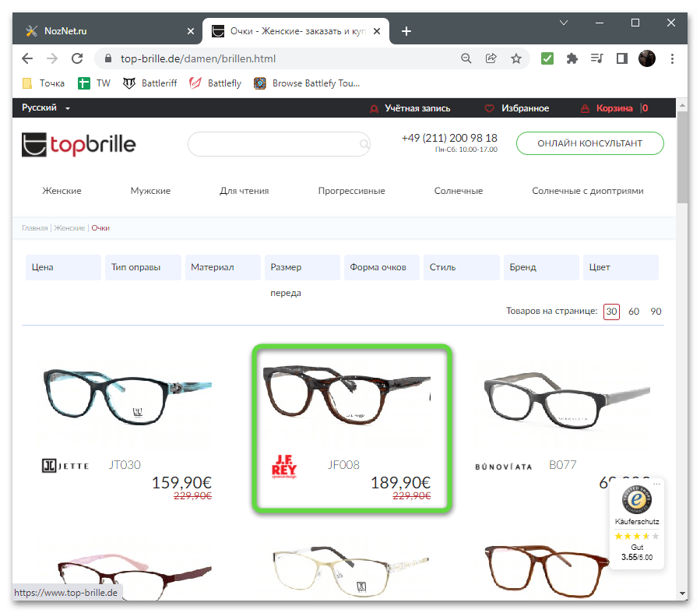Open the zoom magnifier icon in address bar
Screen dimensions: 700x613
pyautogui.click(x=466, y=58)
